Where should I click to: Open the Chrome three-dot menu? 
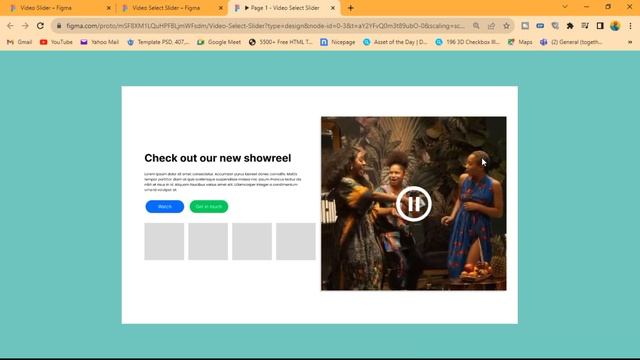coord(630,26)
